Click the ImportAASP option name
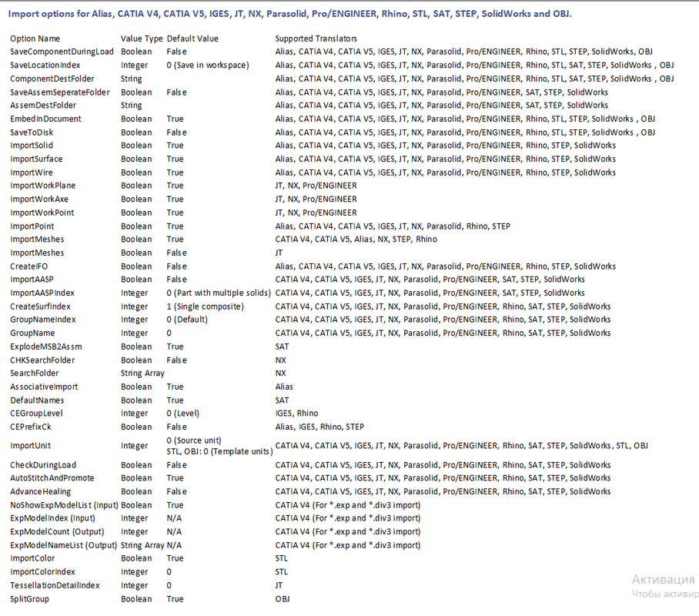The width and height of the screenshot is (699, 616). pyautogui.click(x=32, y=280)
